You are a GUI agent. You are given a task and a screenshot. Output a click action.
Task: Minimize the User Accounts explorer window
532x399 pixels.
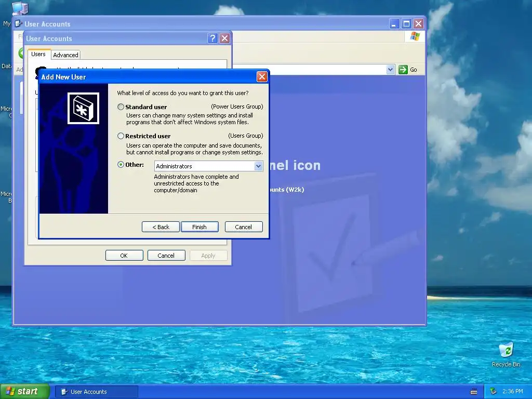[394, 24]
